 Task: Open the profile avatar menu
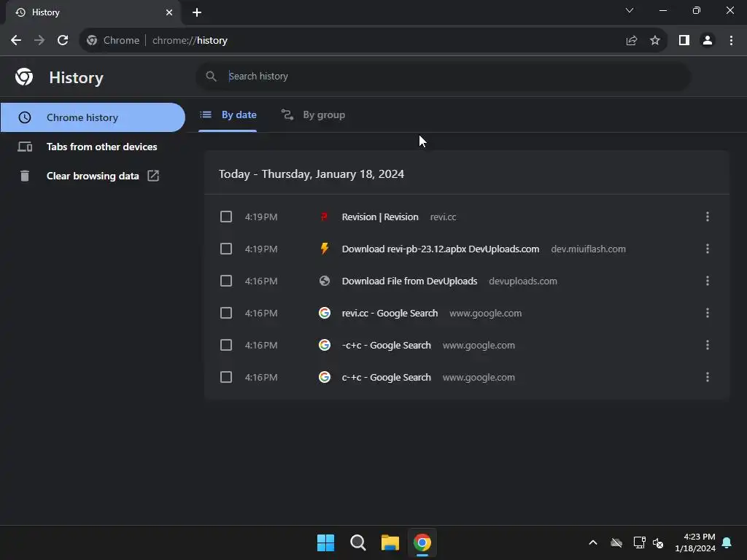(x=708, y=41)
